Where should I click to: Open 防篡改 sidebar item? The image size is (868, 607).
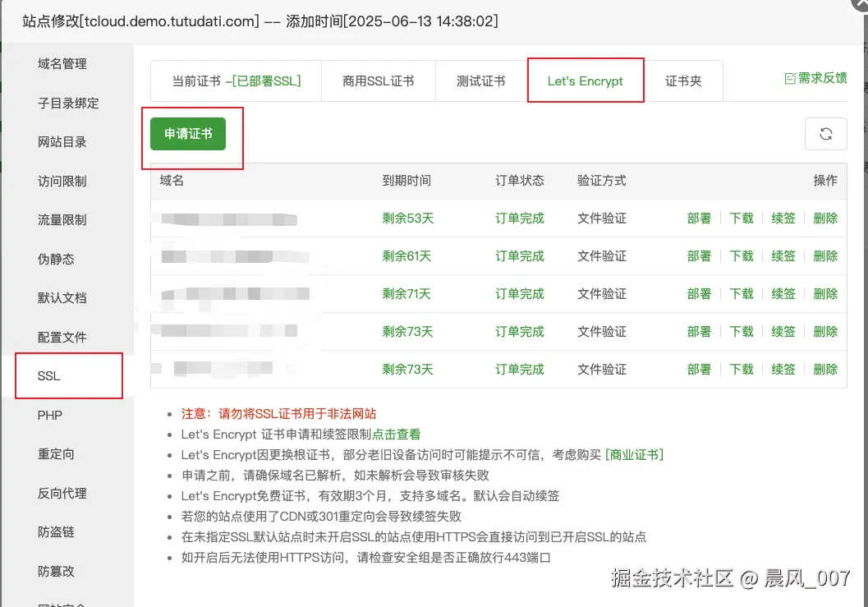click(x=56, y=571)
